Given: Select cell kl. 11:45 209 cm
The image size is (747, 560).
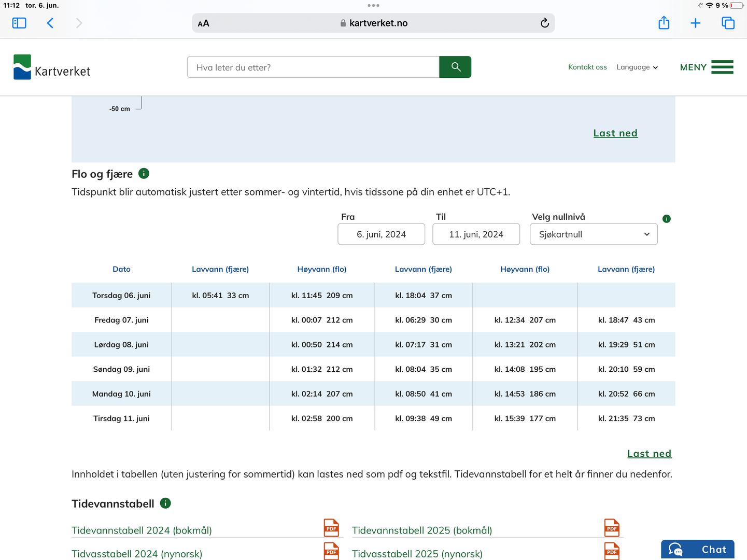Looking at the screenshot, I should click(x=322, y=296).
